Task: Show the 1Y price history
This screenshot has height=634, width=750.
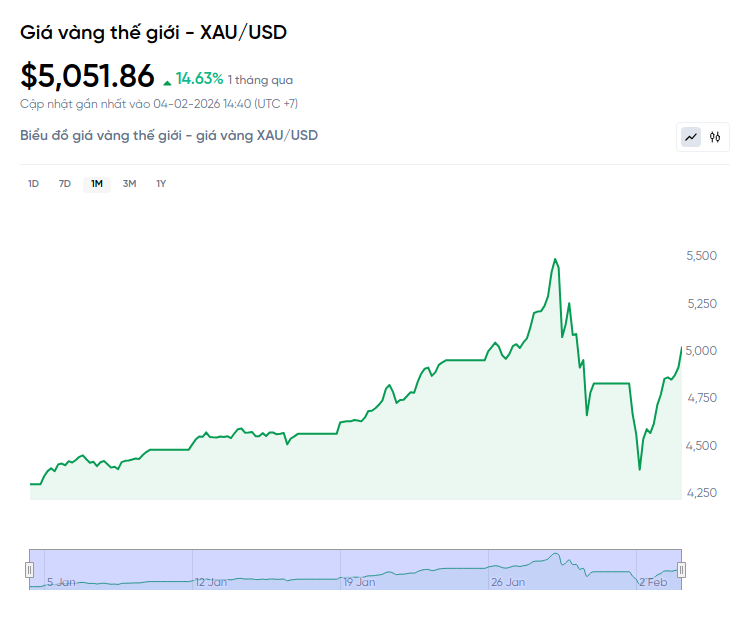Action: [161, 183]
